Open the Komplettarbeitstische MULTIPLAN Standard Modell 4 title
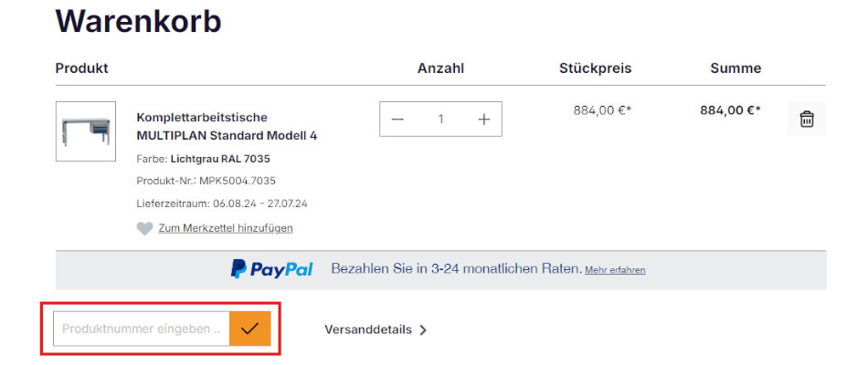This screenshot has width=868, height=365. (x=227, y=127)
